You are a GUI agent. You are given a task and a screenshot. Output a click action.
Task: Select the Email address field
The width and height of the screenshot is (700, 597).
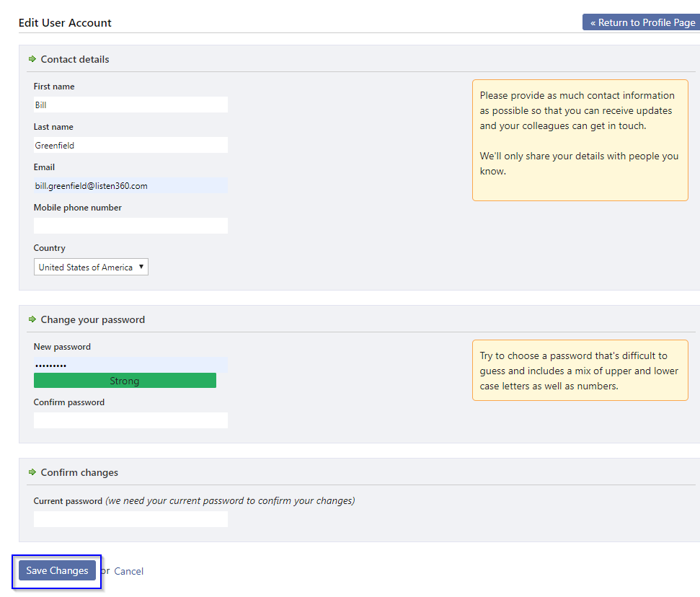(x=130, y=185)
